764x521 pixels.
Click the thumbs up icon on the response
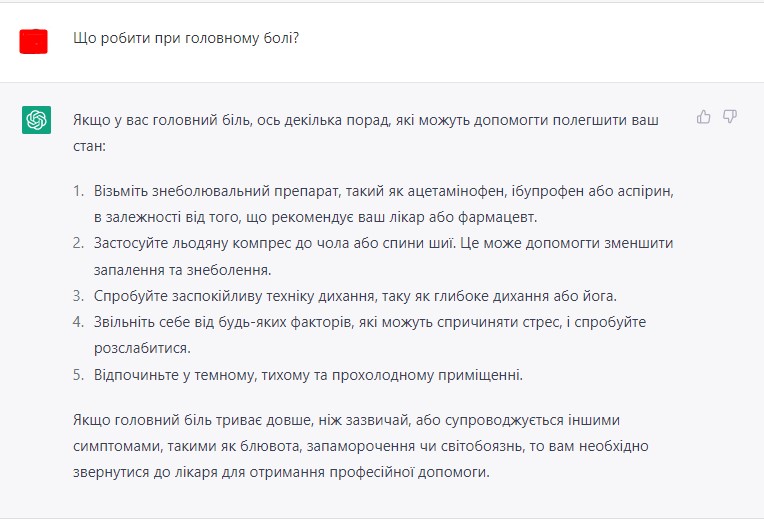pos(704,117)
